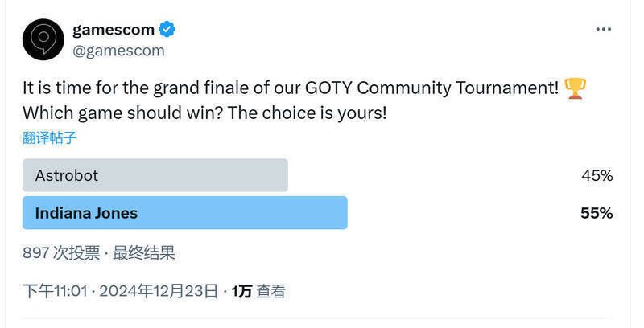This screenshot has width=644, height=328.
Task: Click the "Which game should win?" sentence
Action: pyautogui.click(x=122, y=113)
